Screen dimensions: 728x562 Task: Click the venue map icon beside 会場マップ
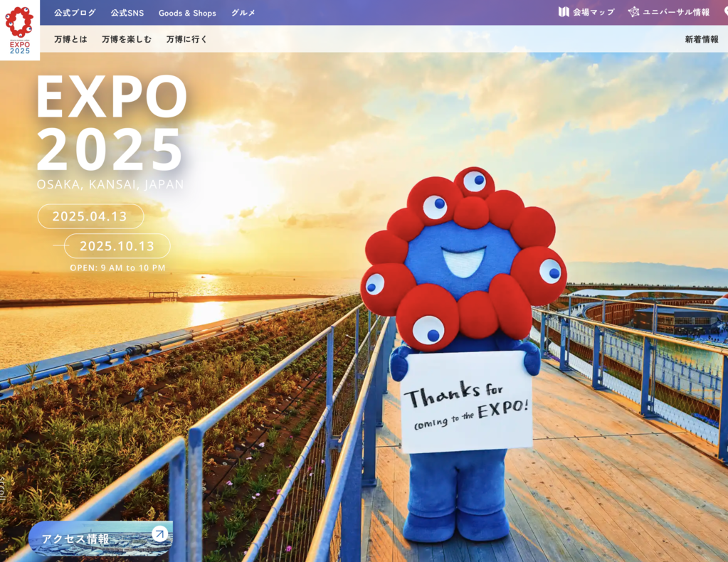click(x=564, y=12)
